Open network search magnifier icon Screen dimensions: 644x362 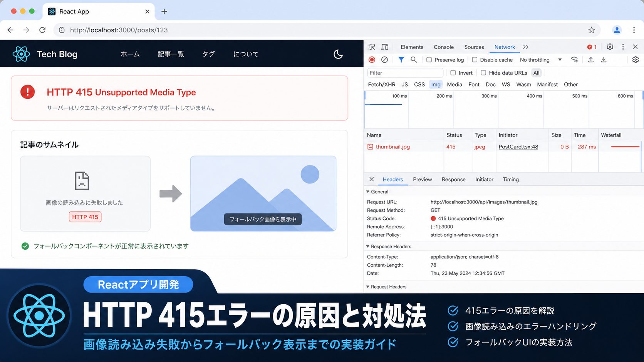pyautogui.click(x=414, y=60)
